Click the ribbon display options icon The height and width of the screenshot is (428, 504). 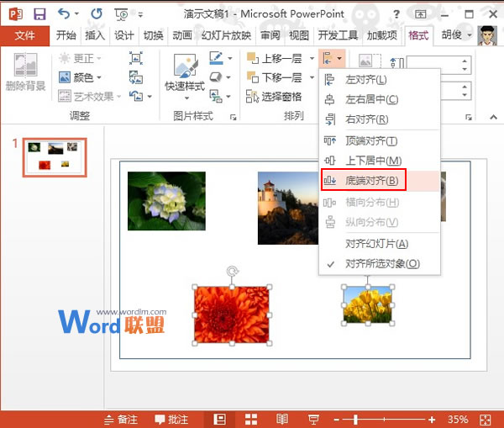pos(420,14)
